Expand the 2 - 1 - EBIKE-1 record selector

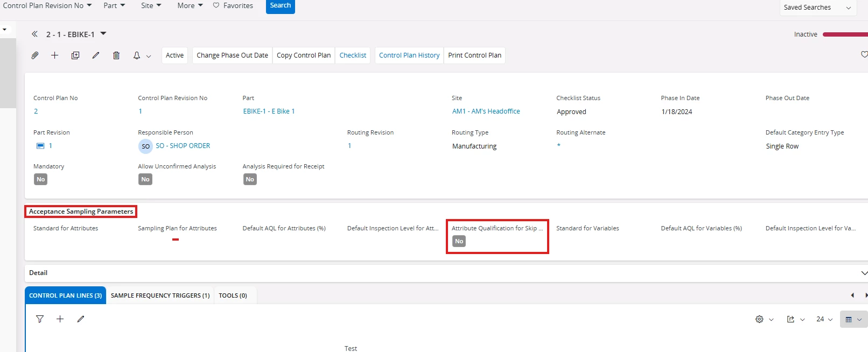pyautogui.click(x=103, y=34)
